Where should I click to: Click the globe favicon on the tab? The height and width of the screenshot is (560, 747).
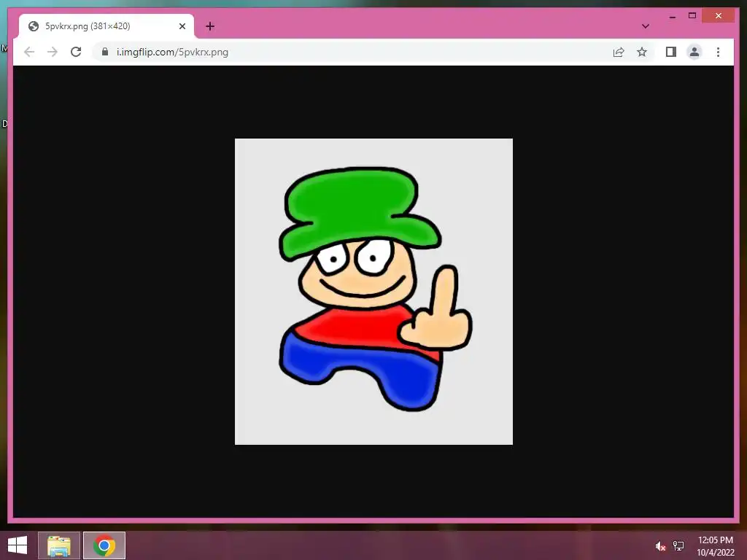(34, 26)
